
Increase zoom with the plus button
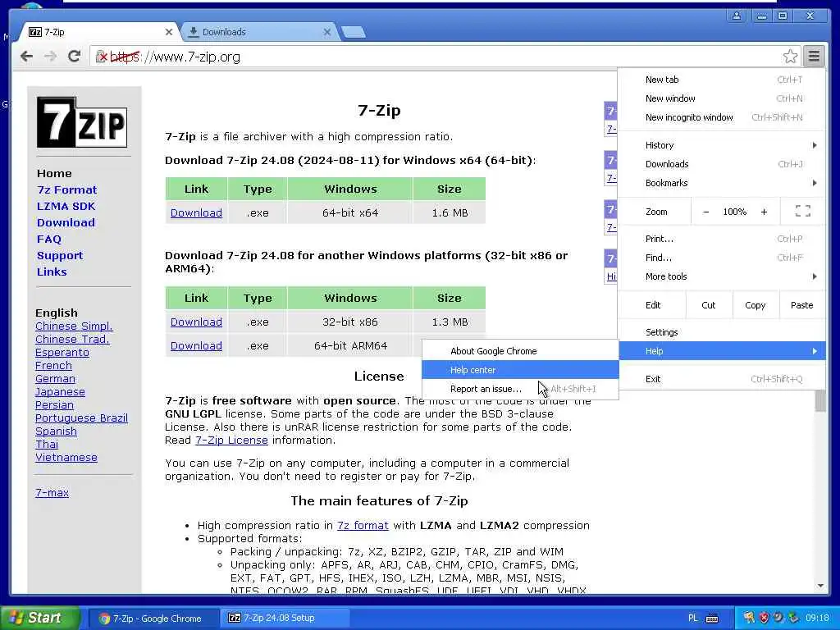tap(764, 212)
